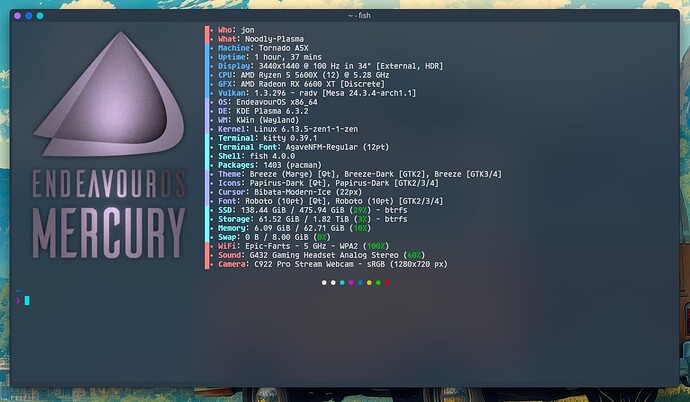
Task: Click the Swap 0 B / 8.00 GiB line
Action: tap(274, 238)
